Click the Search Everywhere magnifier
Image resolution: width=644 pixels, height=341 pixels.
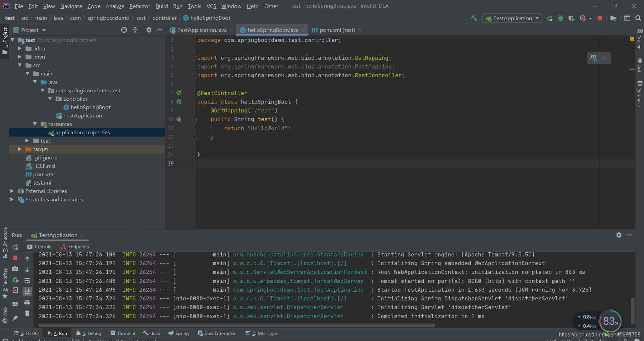pyautogui.click(x=638, y=18)
